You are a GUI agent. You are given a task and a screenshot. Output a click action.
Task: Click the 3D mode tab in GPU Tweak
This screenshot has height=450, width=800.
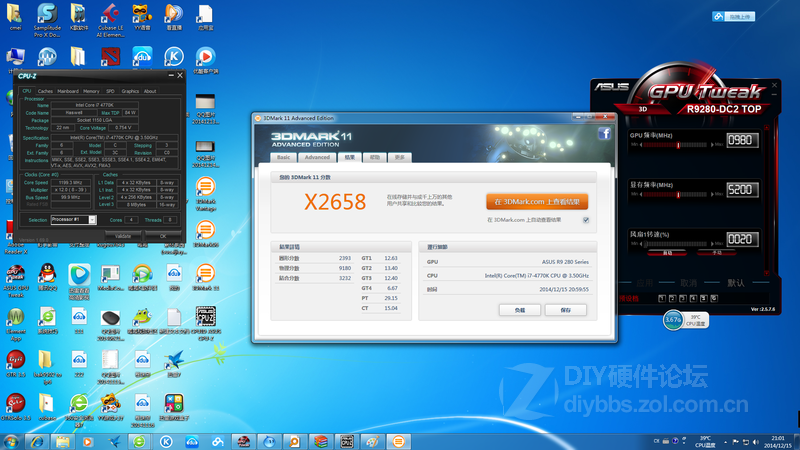point(643,109)
